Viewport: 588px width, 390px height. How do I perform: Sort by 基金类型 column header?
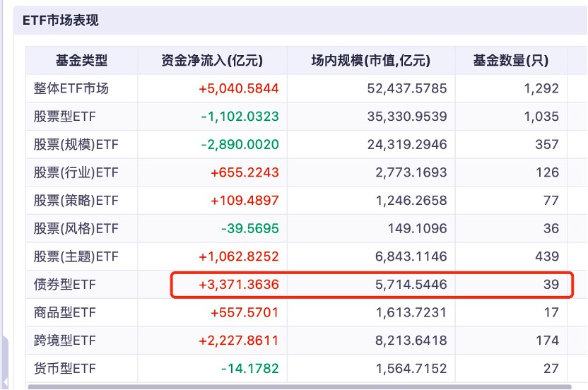(x=81, y=61)
